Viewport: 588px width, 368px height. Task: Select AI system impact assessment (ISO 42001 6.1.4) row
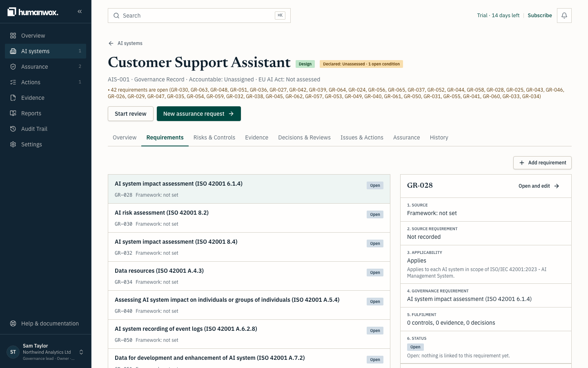pyautogui.click(x=249, y=189)
